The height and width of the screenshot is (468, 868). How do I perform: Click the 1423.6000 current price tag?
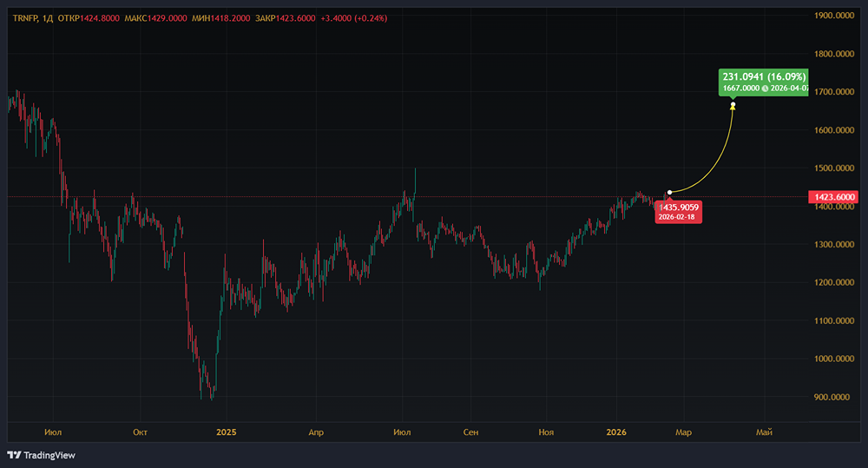point(833,197)
